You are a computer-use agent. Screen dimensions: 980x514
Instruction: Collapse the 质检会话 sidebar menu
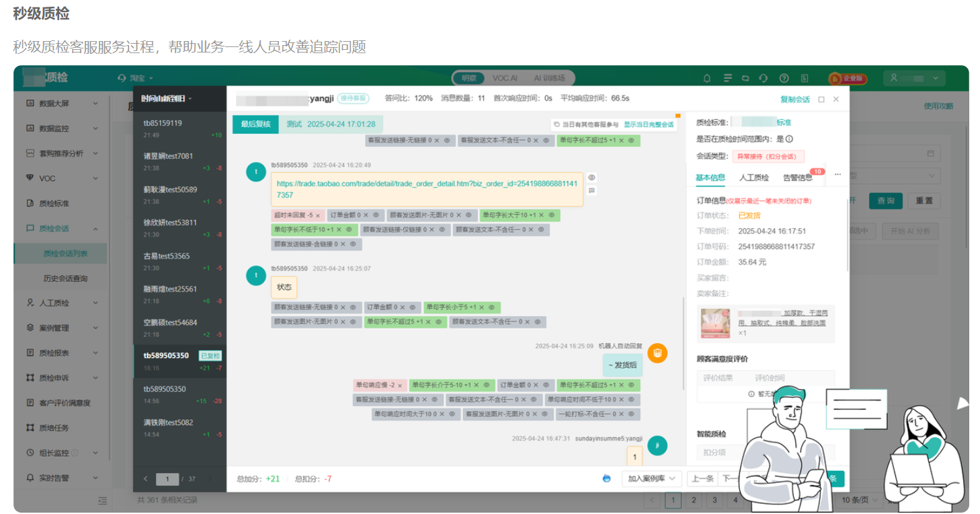click(x=95, y=228)
